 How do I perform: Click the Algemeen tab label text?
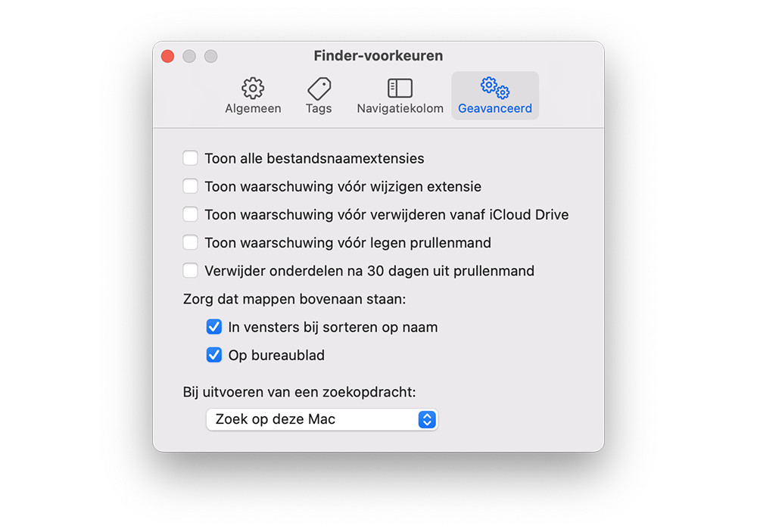tap(253, 109)
